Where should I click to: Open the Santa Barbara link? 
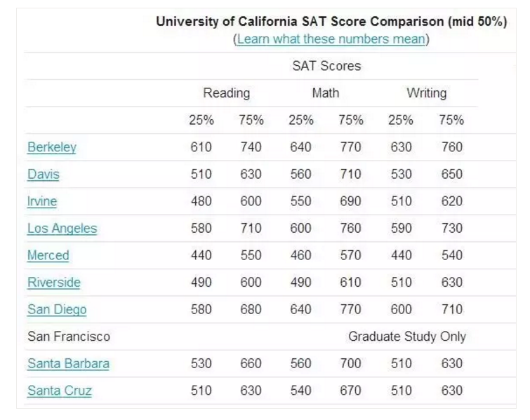pyautogui.click(x=68, y=364)
